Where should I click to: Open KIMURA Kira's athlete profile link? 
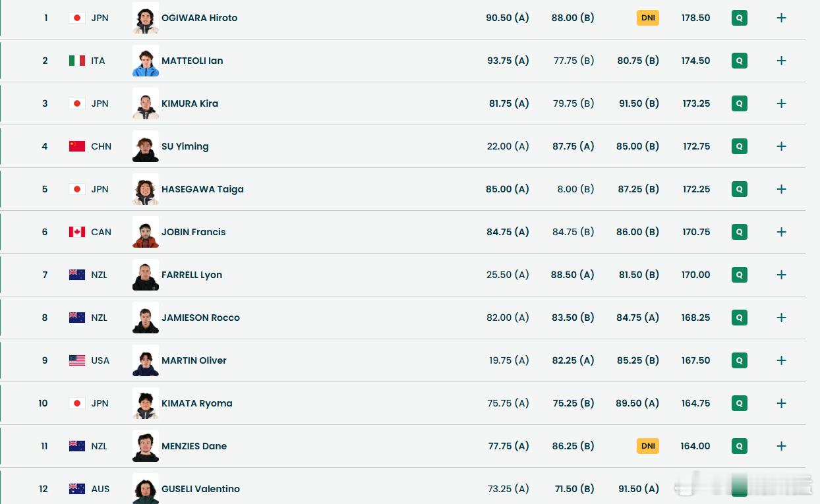point(190,103)
